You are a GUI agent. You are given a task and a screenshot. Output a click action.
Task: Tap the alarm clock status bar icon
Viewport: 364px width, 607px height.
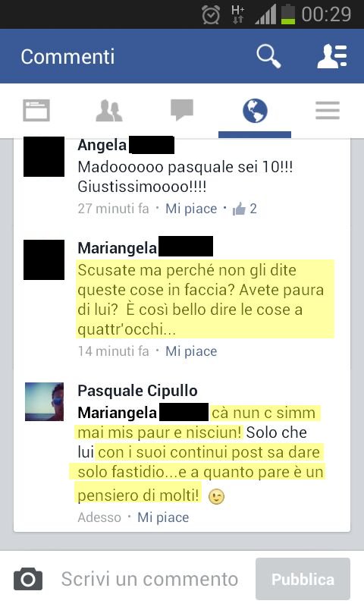[212, 15]
